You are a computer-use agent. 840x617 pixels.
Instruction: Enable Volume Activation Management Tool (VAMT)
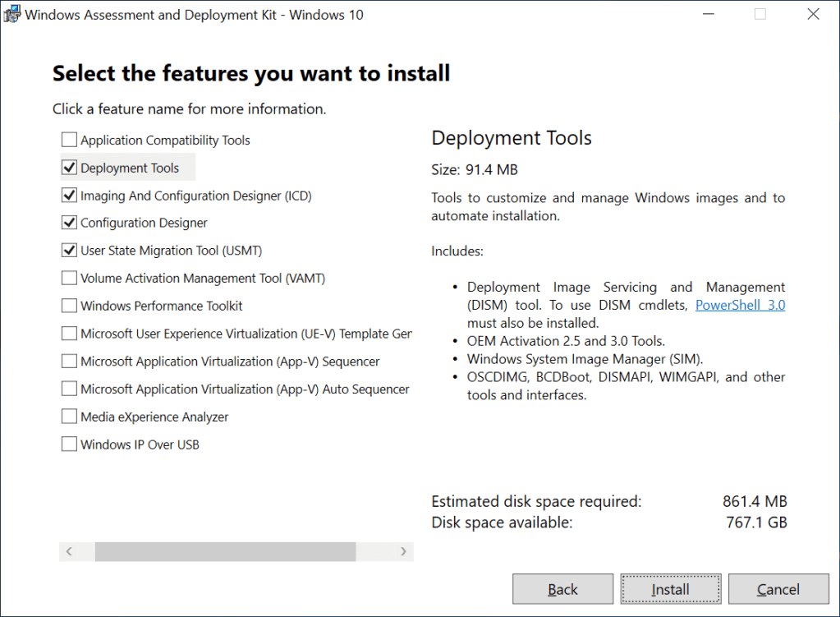69,279
